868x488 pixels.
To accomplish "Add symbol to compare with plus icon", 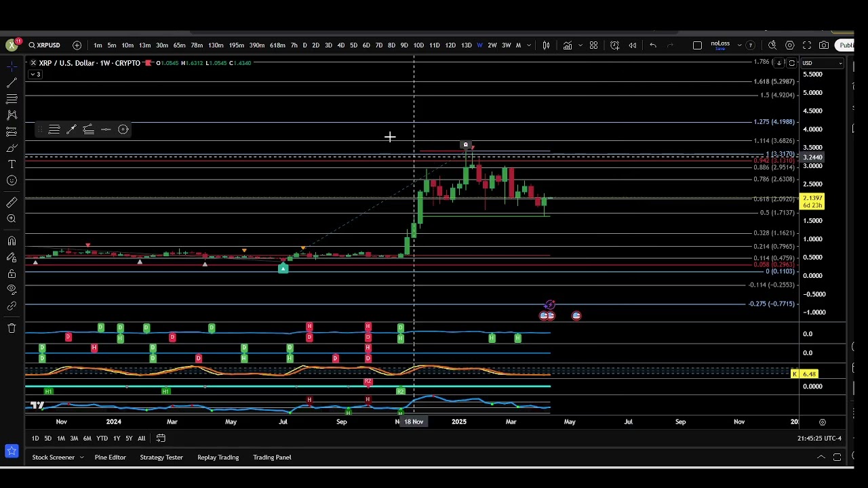I will point(77,45).
